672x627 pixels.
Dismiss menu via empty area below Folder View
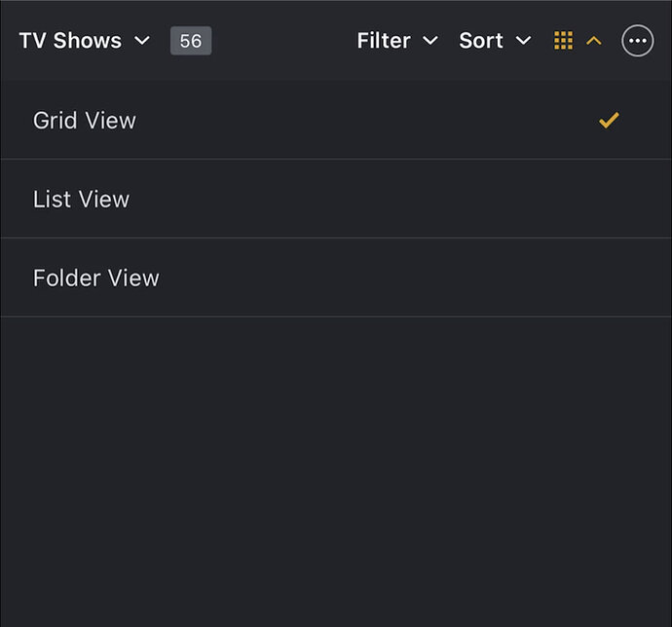[x=336, y=467]
